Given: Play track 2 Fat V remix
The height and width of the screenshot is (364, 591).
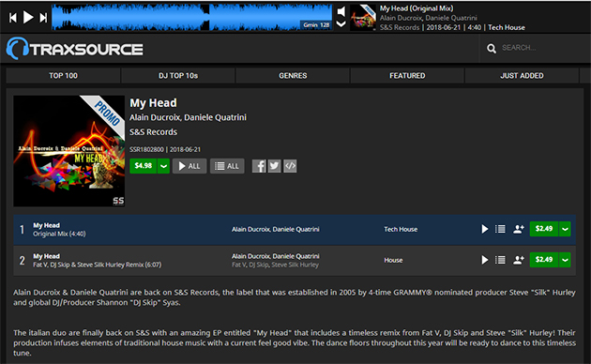Looking at the screenshot, I should 485,260.
